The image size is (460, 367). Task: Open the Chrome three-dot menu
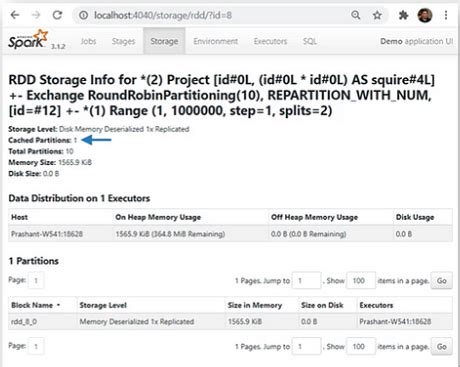(446, 15)
